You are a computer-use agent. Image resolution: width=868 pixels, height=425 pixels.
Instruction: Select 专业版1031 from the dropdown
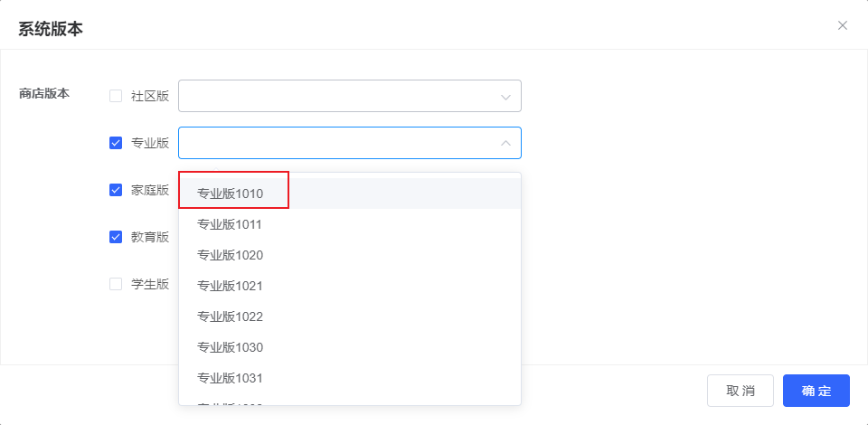231,378
